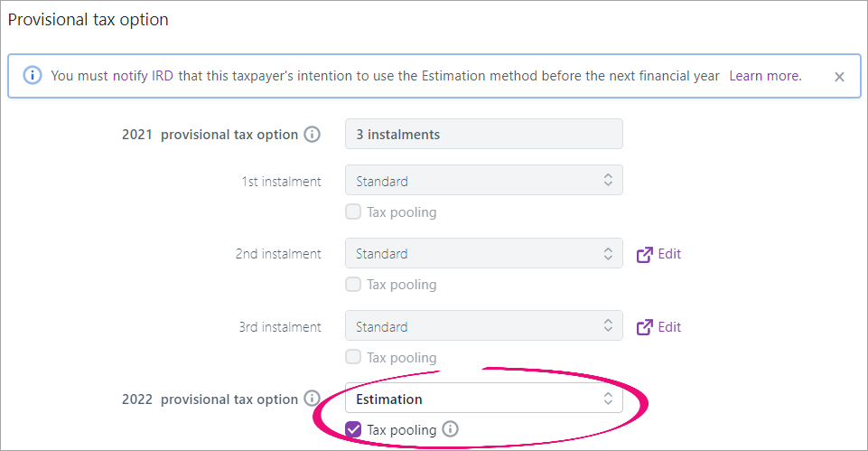868x451 pixels.
Task: Tick Tax pooling under 2nd instalment
Action: point(353,284)
